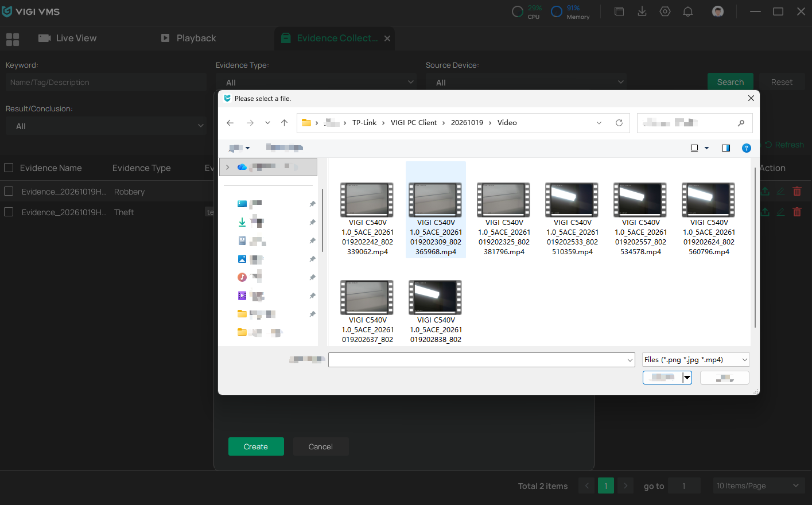The width and height of the screenshot is (812, 505).
Task: Select video file ending 510359.mp4
Action: click(x=572, y=219)
